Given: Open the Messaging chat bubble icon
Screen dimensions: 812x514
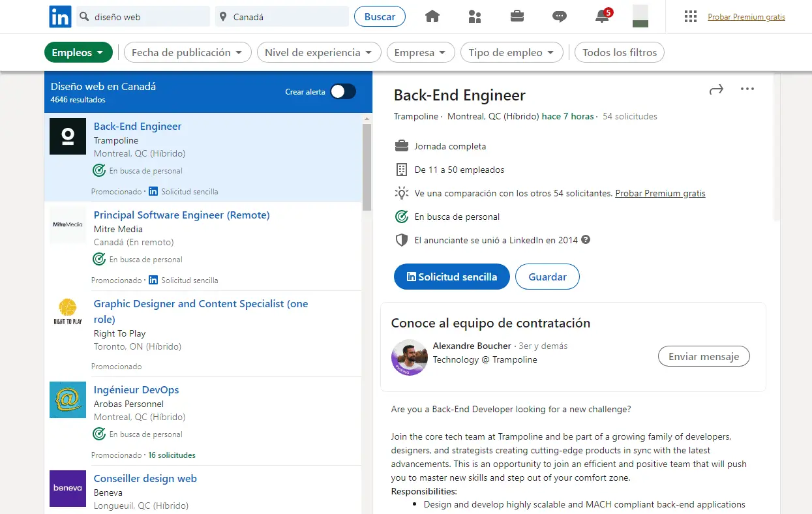Looking at the screenshot, I should (x=560, y=17).
